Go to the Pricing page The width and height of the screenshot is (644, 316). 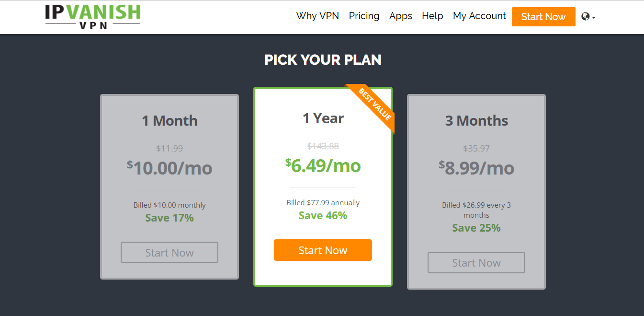click(364, 16)
